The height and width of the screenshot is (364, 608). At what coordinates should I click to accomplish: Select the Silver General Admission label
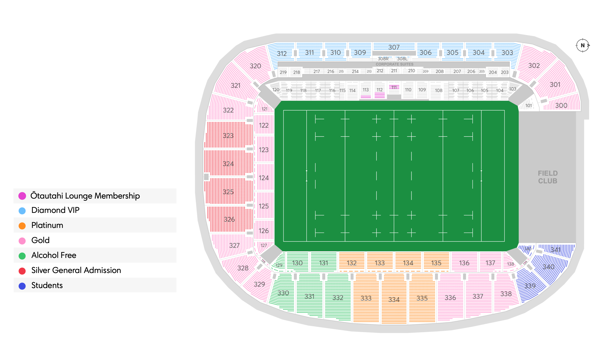76,270
